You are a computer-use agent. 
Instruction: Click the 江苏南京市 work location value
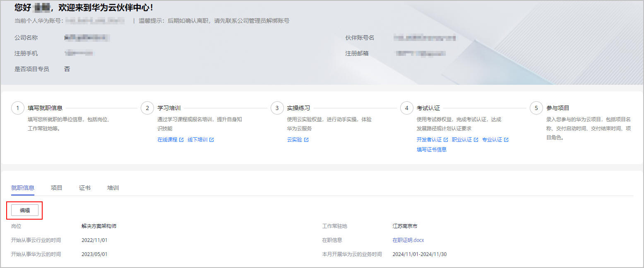coord(405,226)
